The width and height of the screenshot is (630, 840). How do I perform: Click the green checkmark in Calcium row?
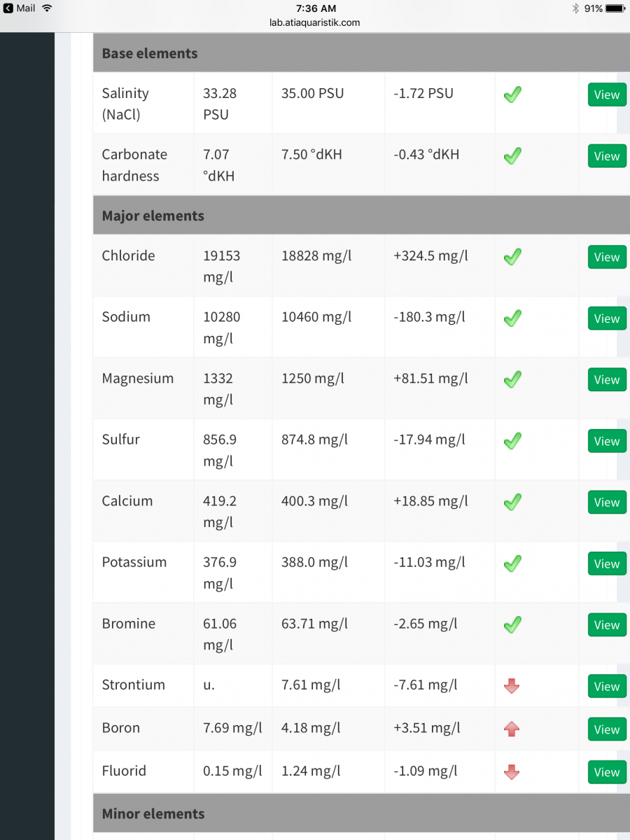[x=512, y=502]
